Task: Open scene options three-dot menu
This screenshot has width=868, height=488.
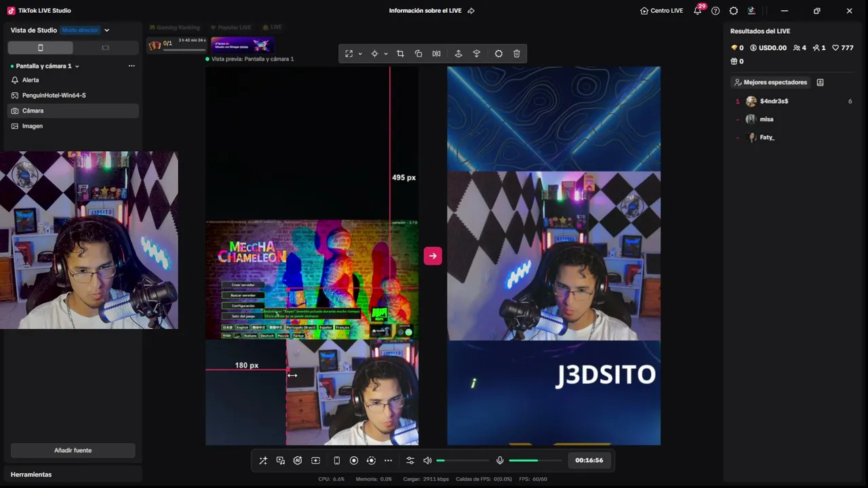Action: click(x=132, y=66)
